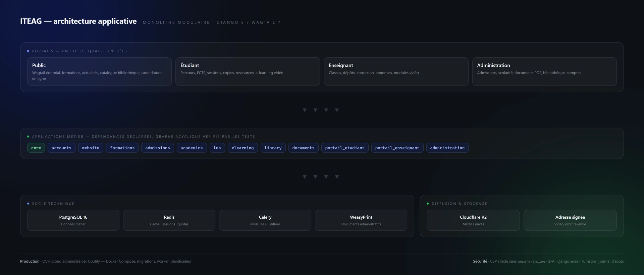This screenshot has width=644, height=275.
Task: Click the "ITEAG — architecture applicative" title
Action: tap(78, 21)
